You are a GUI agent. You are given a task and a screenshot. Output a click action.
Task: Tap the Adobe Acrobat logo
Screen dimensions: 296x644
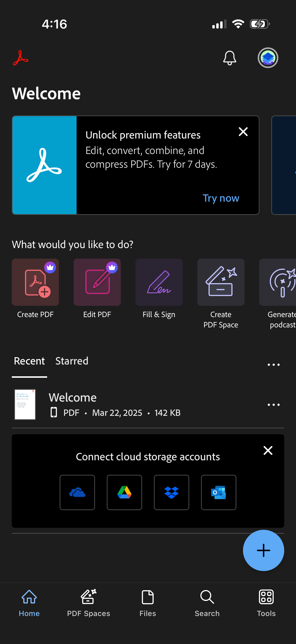click(x=20, y=58)
